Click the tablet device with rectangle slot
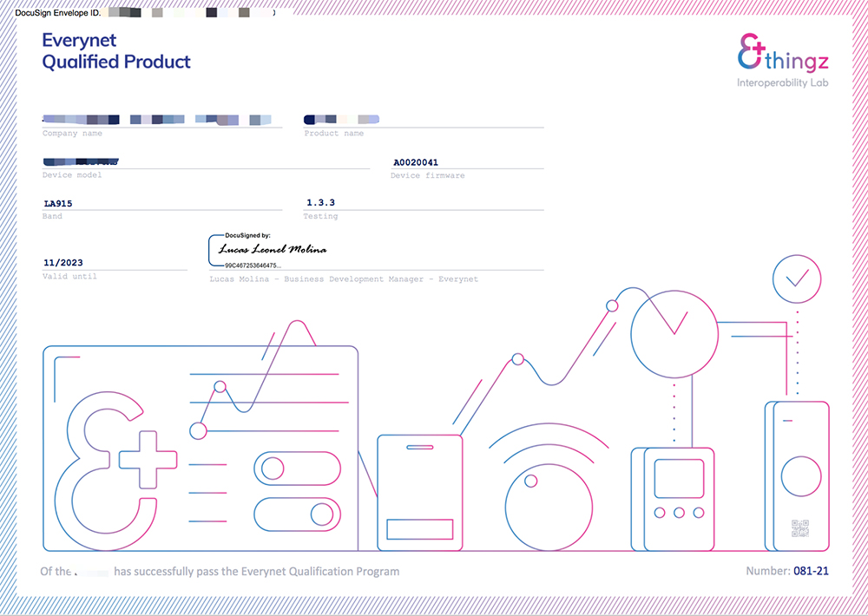 [x=419, y=493]
